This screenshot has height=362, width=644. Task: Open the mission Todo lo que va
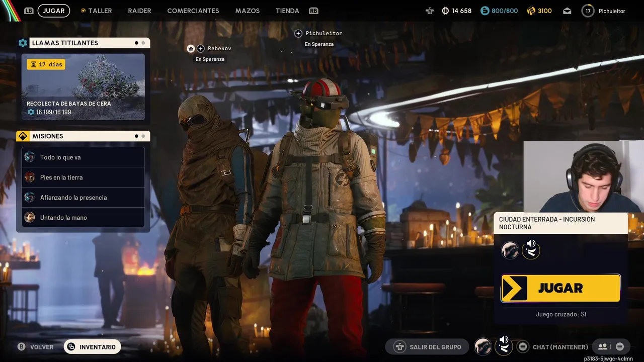(x=83, y=157)
